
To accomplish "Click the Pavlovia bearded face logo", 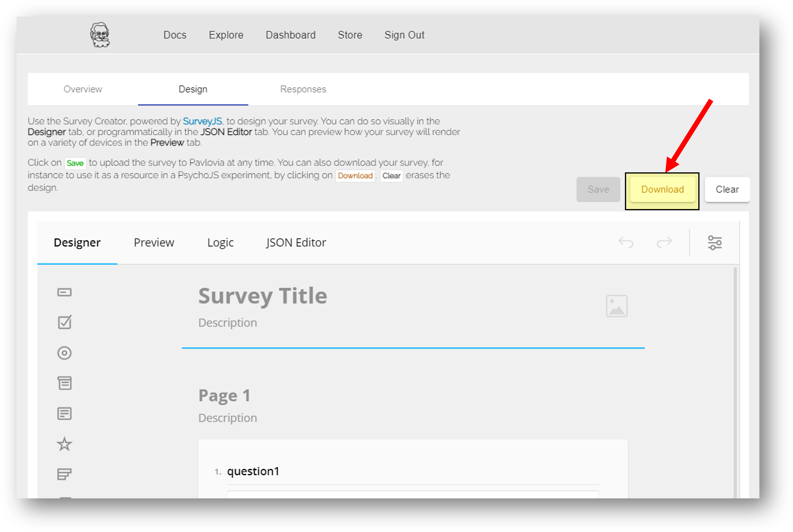I will [100, 35].
